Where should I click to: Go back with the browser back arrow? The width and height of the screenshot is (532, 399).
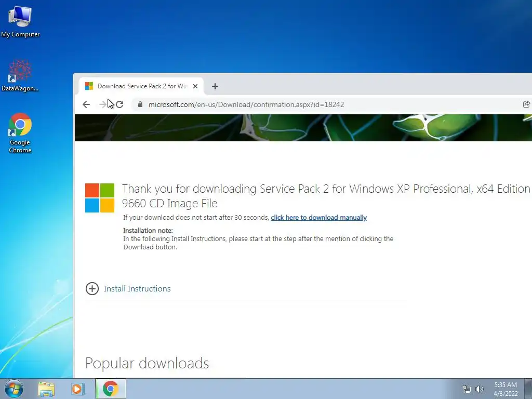[x=86, y=104]
